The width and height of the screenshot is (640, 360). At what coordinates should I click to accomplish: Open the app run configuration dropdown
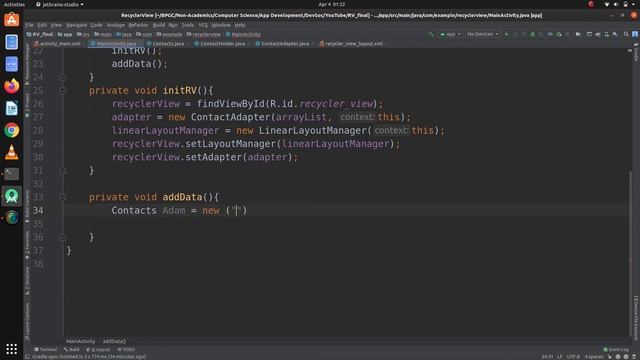[450, 34]
